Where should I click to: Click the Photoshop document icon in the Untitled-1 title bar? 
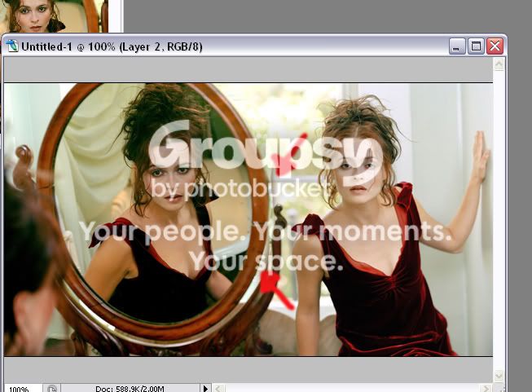point(12,46)
